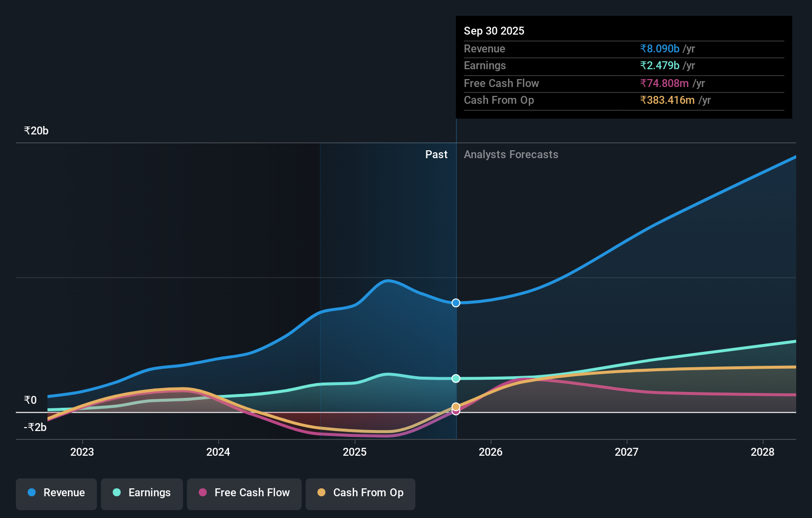This screenshot has width=812, height=518.
Task: Toggle the Earnings series visibility
Action: (x=142, y=493)
